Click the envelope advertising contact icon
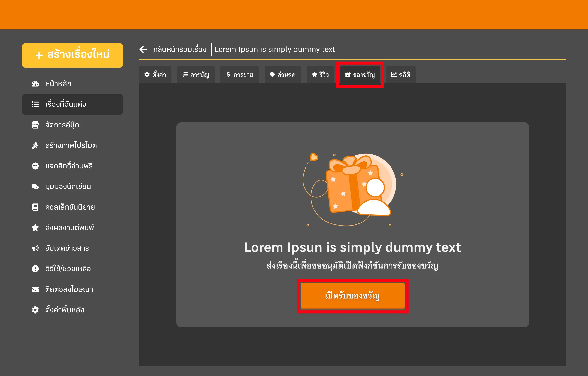588x376 pixels. click(35, 289)
